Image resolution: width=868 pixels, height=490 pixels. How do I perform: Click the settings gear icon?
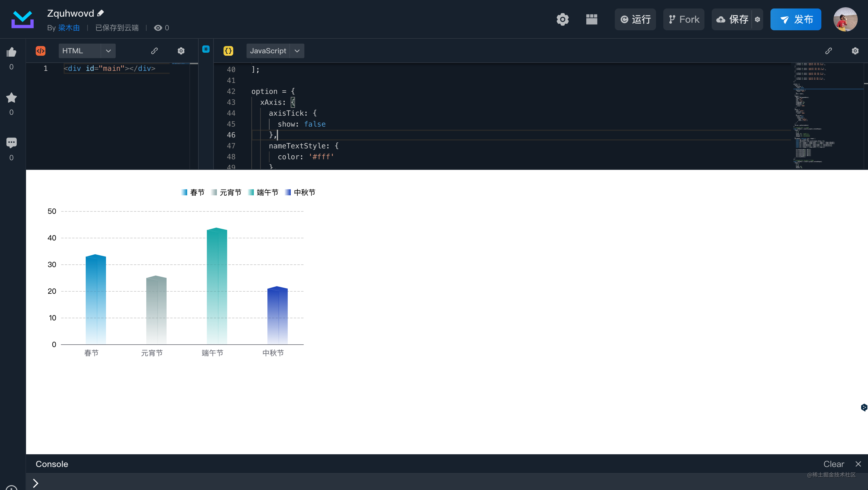[562, 19]
